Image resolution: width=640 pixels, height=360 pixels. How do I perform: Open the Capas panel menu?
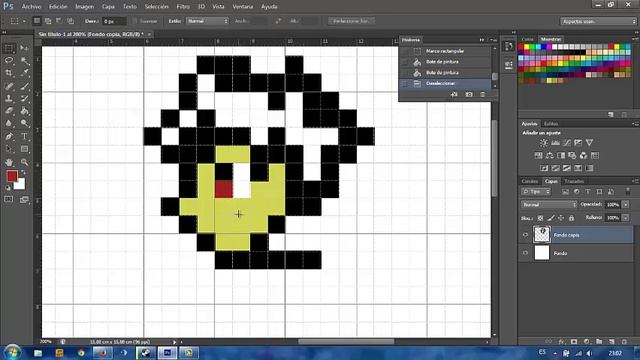point(635,181)
